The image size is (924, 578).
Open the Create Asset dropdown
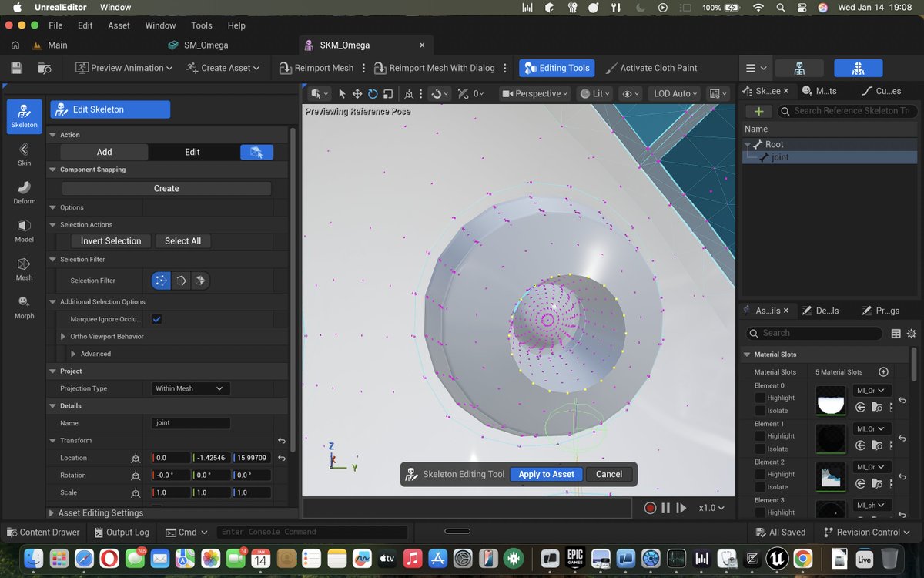223,68
